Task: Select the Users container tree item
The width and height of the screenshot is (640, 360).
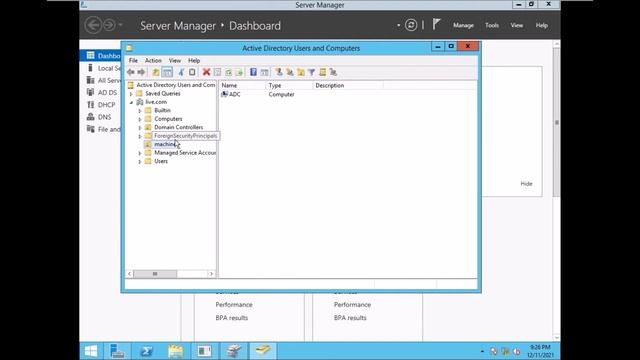Action: coord(161,161)
